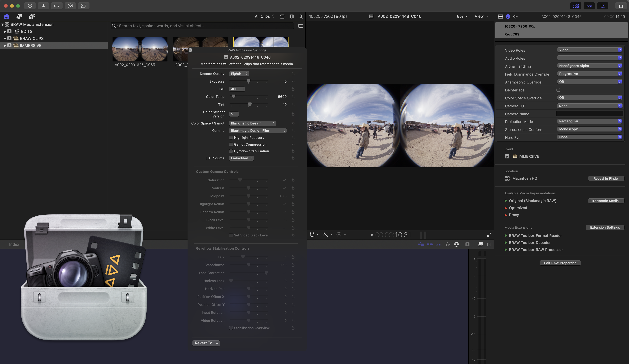629x364 pixels.
Task: Click the browser search magnifier icon
Action: 301,17
